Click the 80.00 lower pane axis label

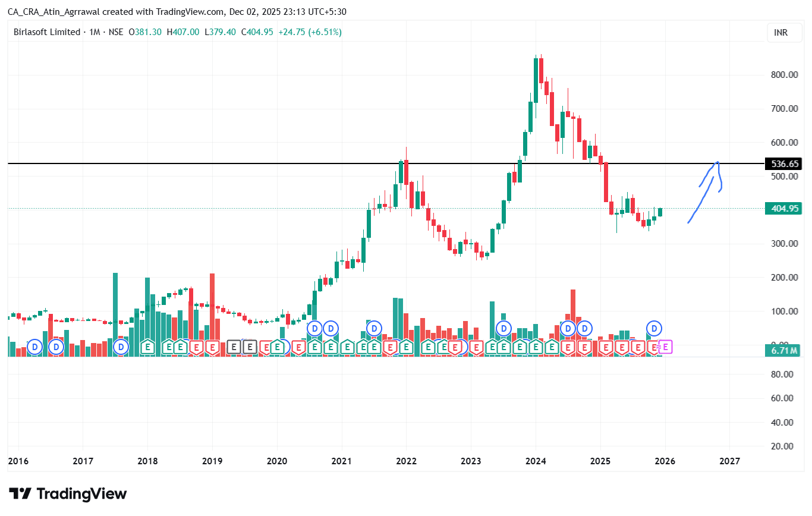(x=783, y=375)
